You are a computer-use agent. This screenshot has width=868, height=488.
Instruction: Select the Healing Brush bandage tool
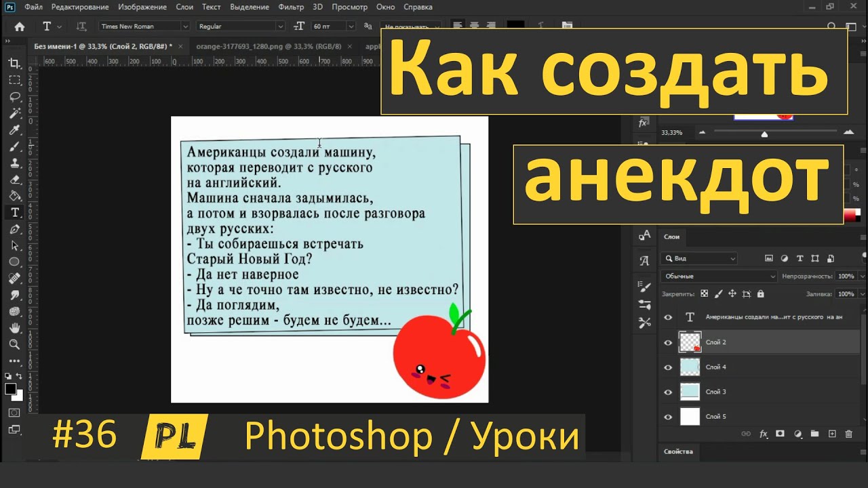[14, 279]
